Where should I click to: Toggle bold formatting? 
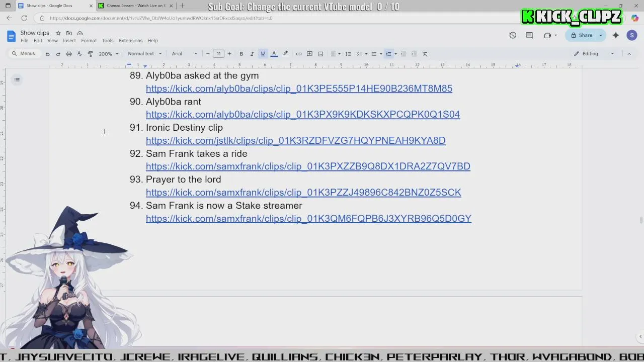click(241, 54)
